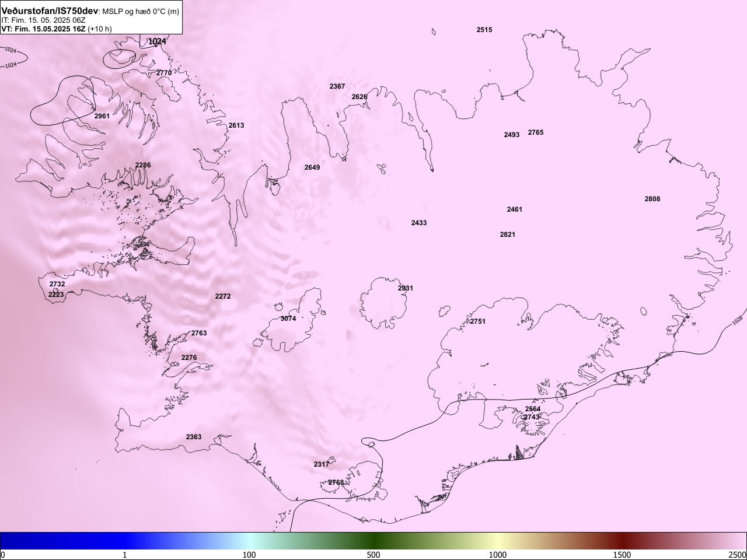Image resolution: width=747 pixels, height=560 pixels.
Task: Click the 2564 height value
Action: pyautogui.click(x=533, y=409)
